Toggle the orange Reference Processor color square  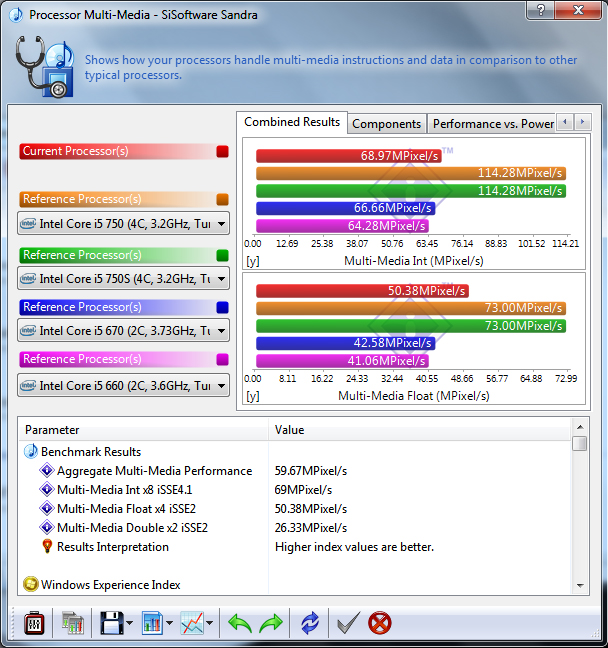coord(222,200)
